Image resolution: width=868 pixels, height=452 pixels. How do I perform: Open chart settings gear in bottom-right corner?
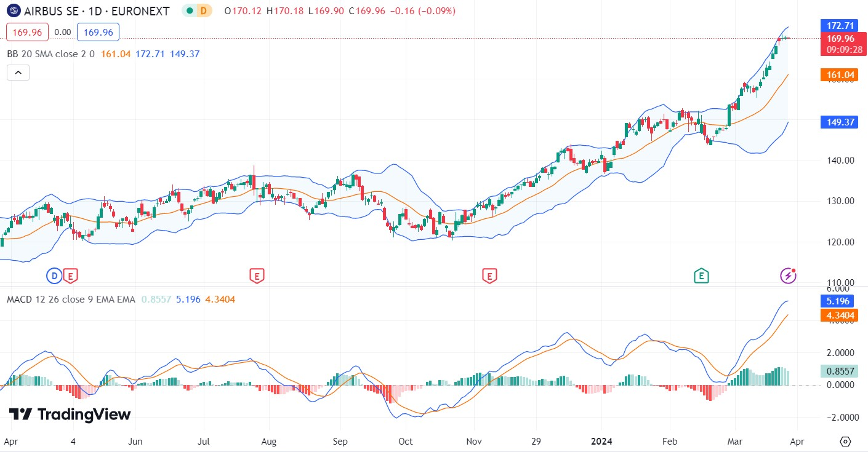point(845,442)
